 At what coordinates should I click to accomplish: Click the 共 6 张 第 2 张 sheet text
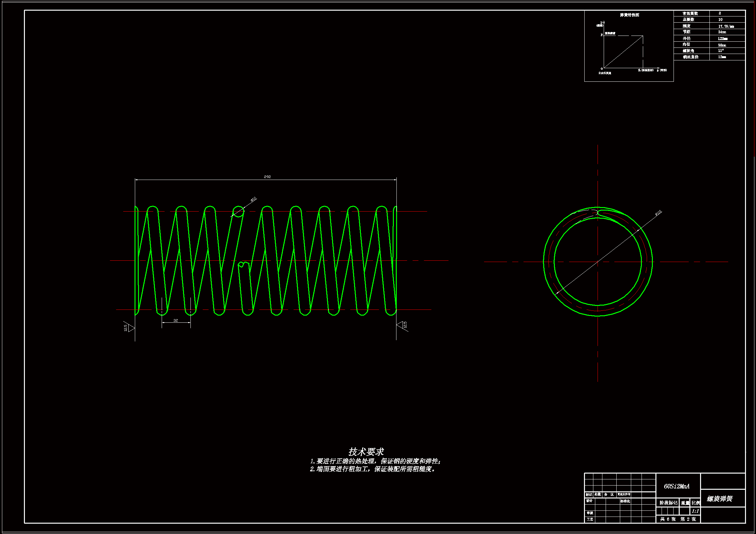(x=678, y=519)
